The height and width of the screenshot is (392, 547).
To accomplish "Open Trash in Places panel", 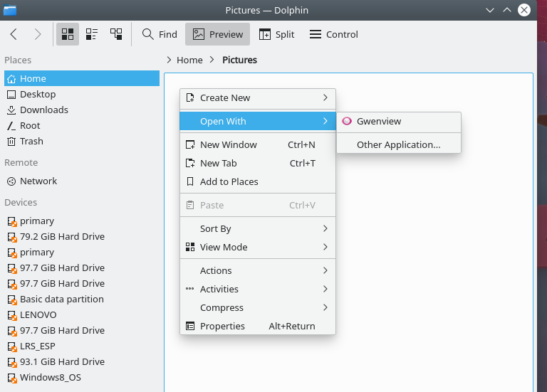I will (x=82, y=141).
